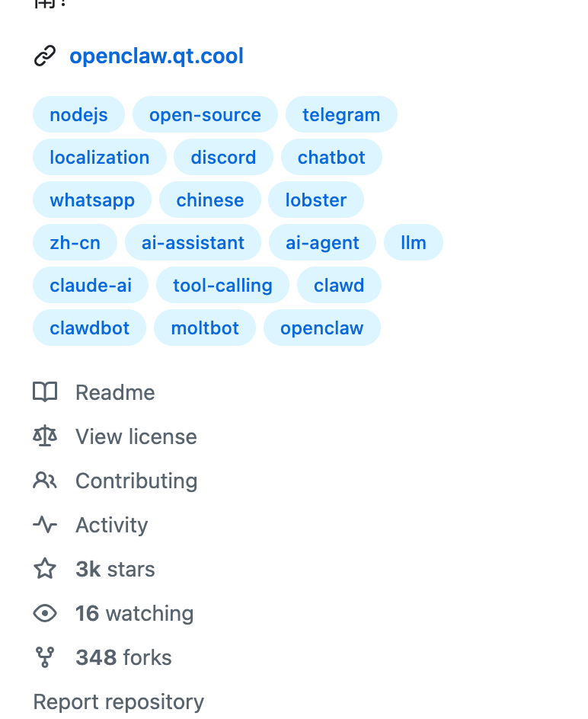Screen dimensions: 588x719
Task: Click the link chain icon
Action: point(45,56)
